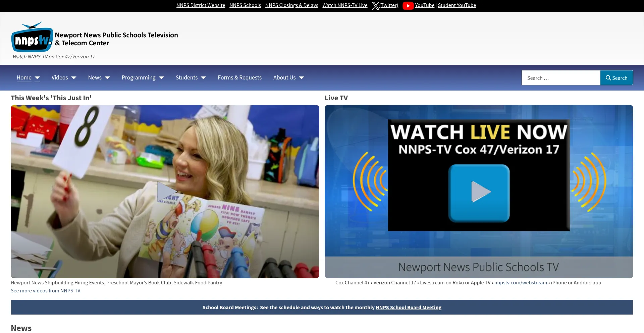
Task: Open the YouTube text link
Action: [425, 5]
